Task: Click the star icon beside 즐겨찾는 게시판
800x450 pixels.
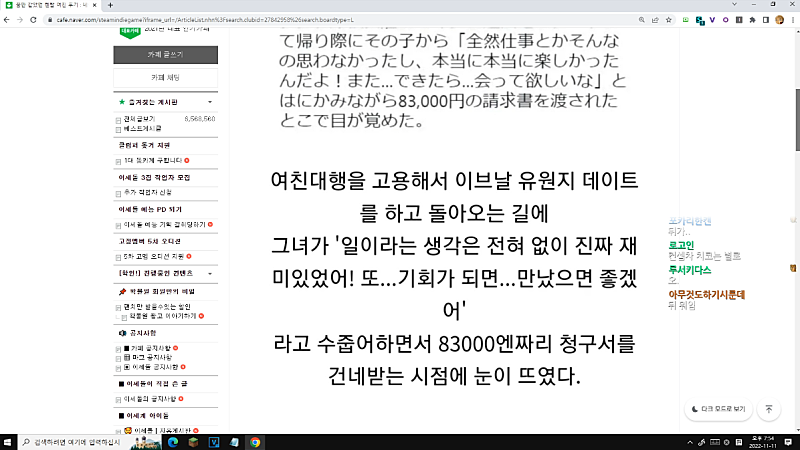Action: tap(121, 102)
